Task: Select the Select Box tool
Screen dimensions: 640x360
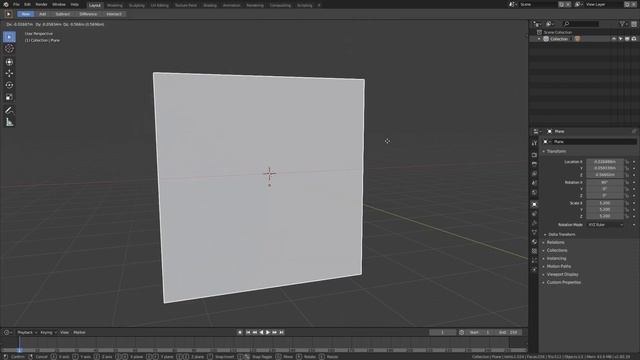Action: click(9, 37)
